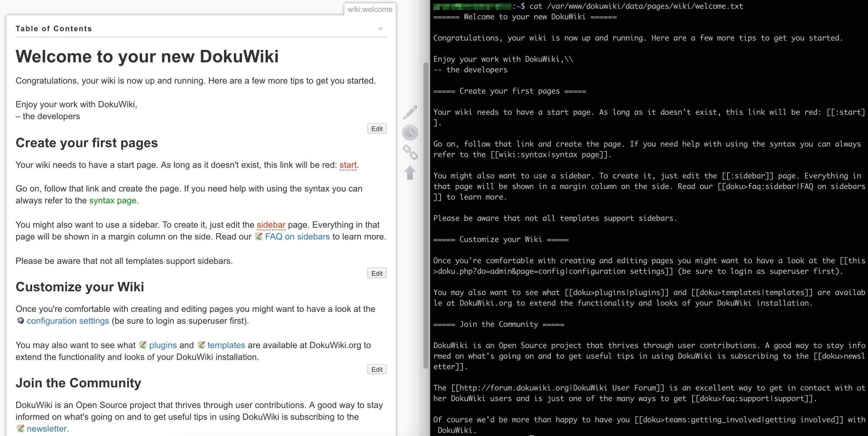Click the Welcome to your new DokuWiki heading
Image resolution: width=868 pixels, height=436 pixels.
(147, 56)
